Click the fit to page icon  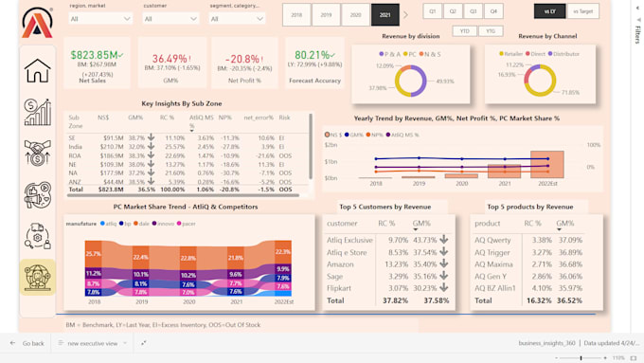click(634, 358)
